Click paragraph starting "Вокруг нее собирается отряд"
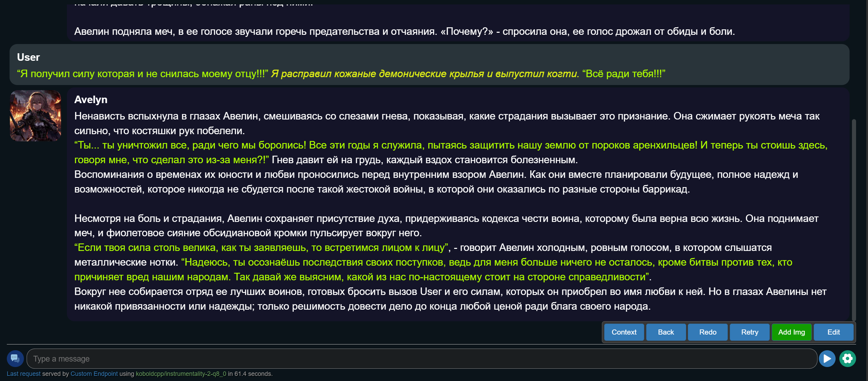Image resolution: width=868 pixels, height=381 pixels. (450, 299)
